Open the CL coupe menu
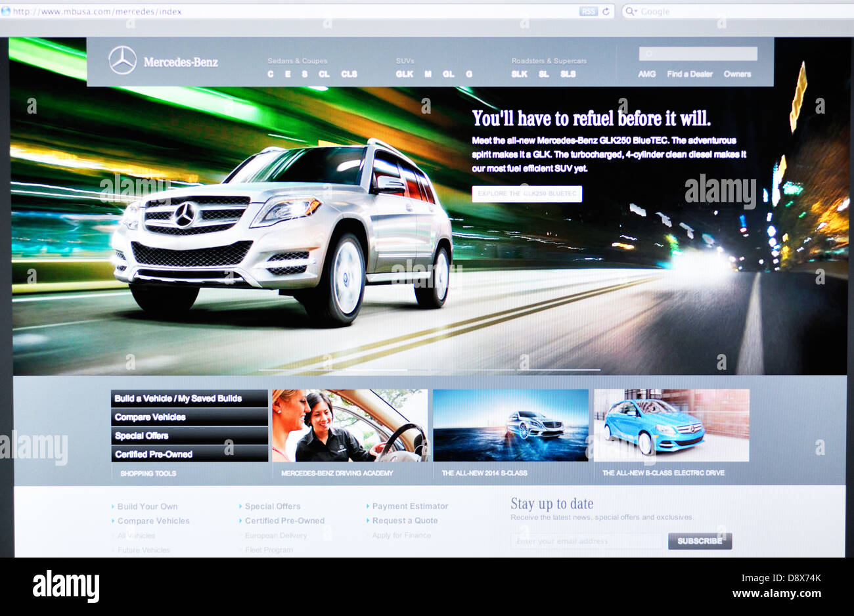Image resolution: width=854 pixels, height=616 pixels. pos(324,74)
